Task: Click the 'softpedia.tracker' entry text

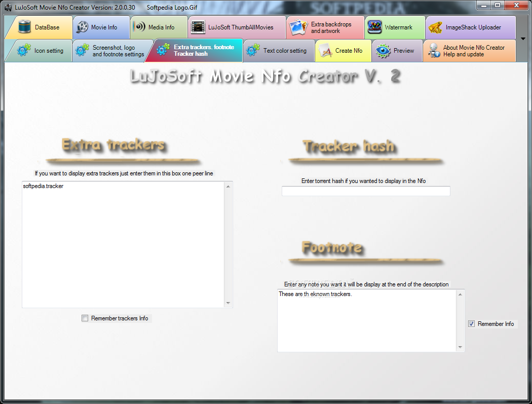Action: pyautogui.click(x=43, y=186)
